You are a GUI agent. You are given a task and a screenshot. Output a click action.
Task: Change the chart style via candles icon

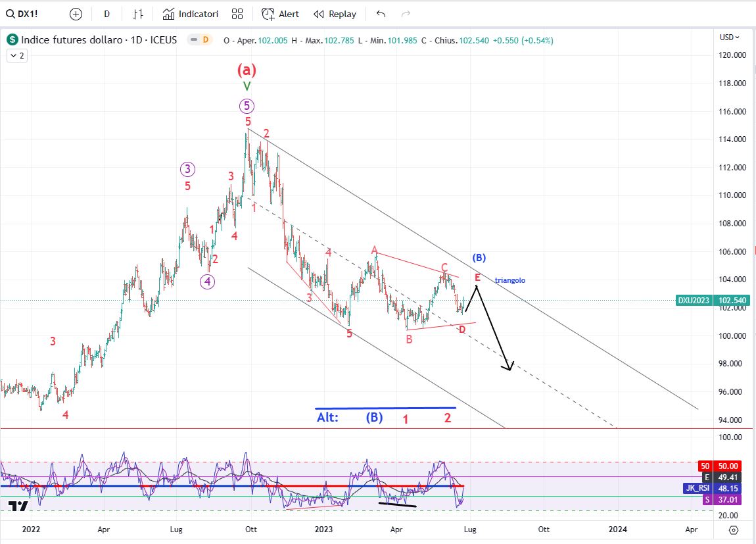137,14
